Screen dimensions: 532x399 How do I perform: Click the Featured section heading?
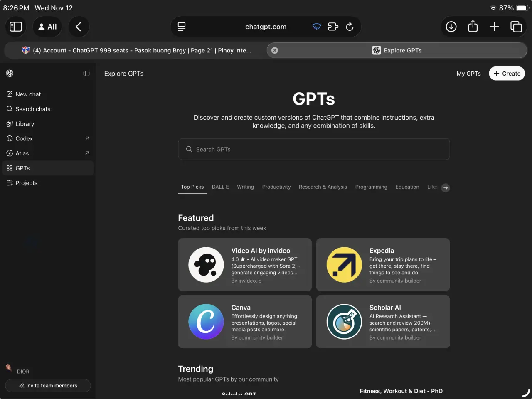(x=196, y=218)
